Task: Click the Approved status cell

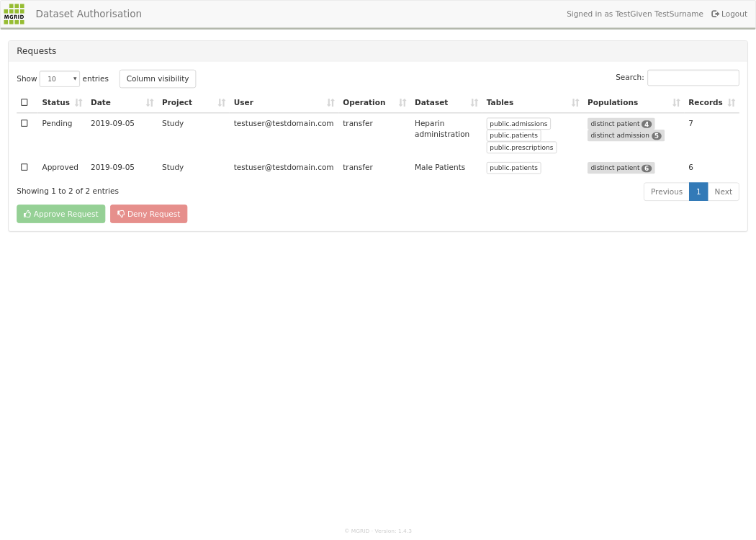Action: (60, 167)
